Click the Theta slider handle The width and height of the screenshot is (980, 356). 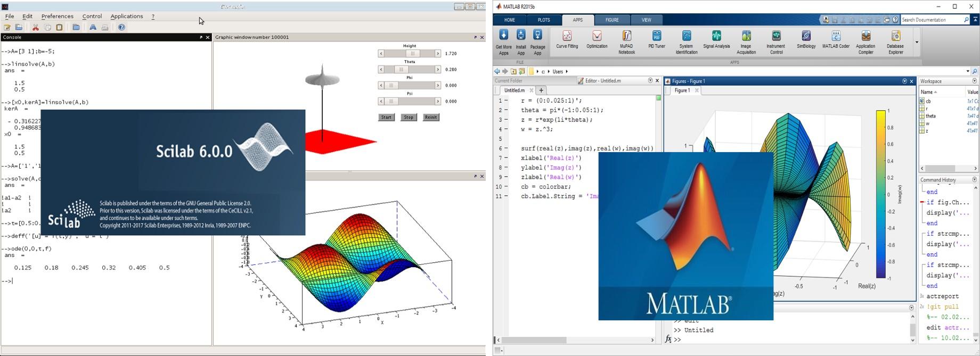(x=401, y=70)
